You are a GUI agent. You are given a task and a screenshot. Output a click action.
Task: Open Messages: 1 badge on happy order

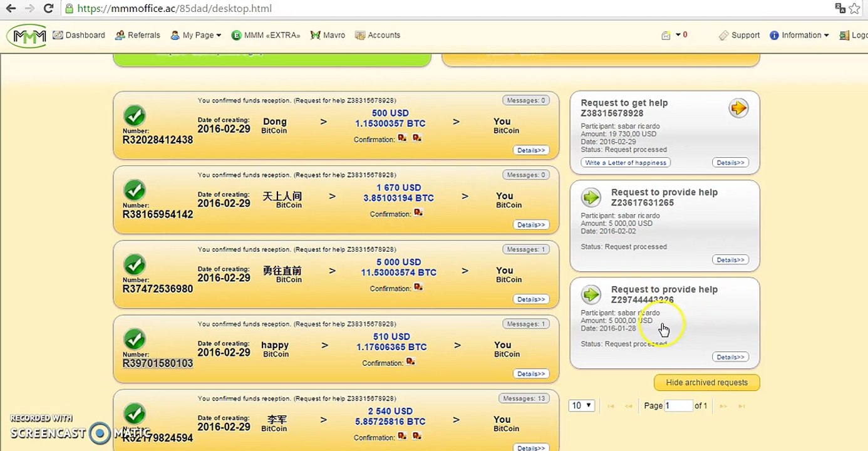point(526,324)
